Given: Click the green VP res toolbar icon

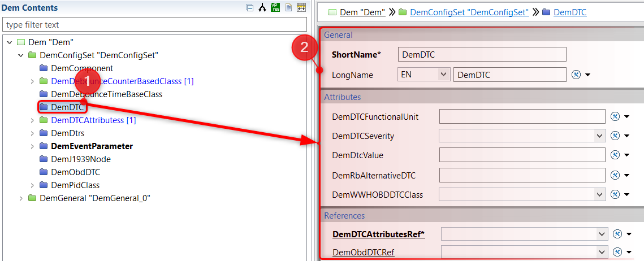Looking at the screenshot, I should pos(275,7).
